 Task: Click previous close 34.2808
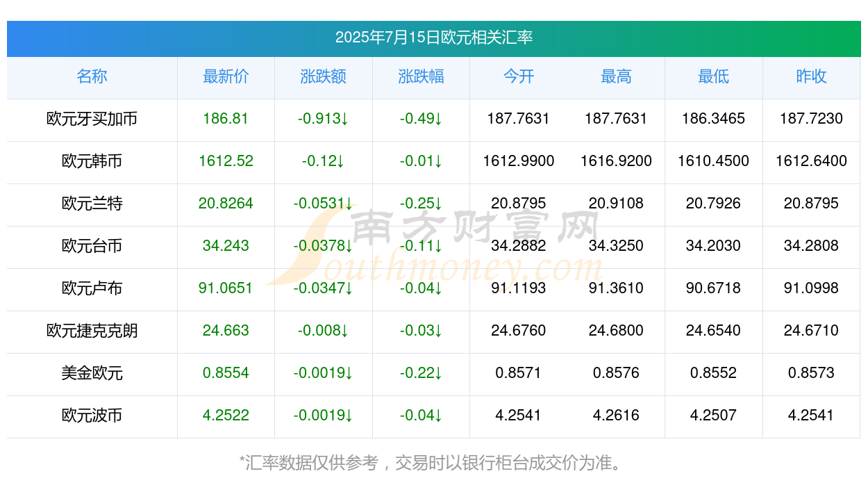(811, 246)
